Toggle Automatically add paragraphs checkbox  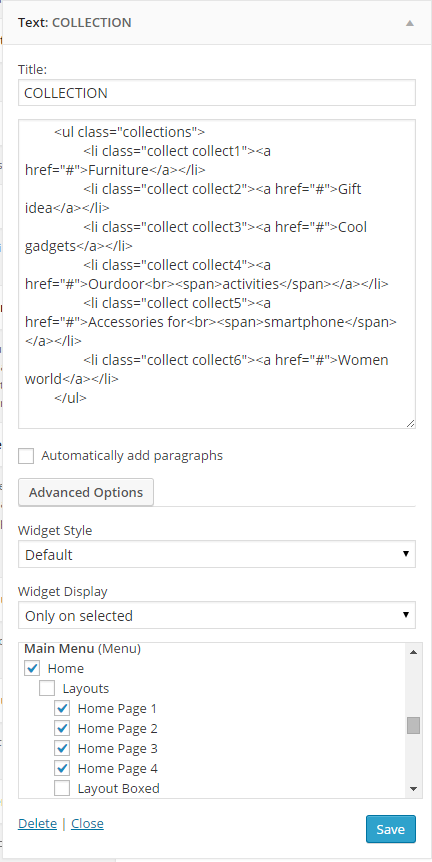click(x=26, y=456)
